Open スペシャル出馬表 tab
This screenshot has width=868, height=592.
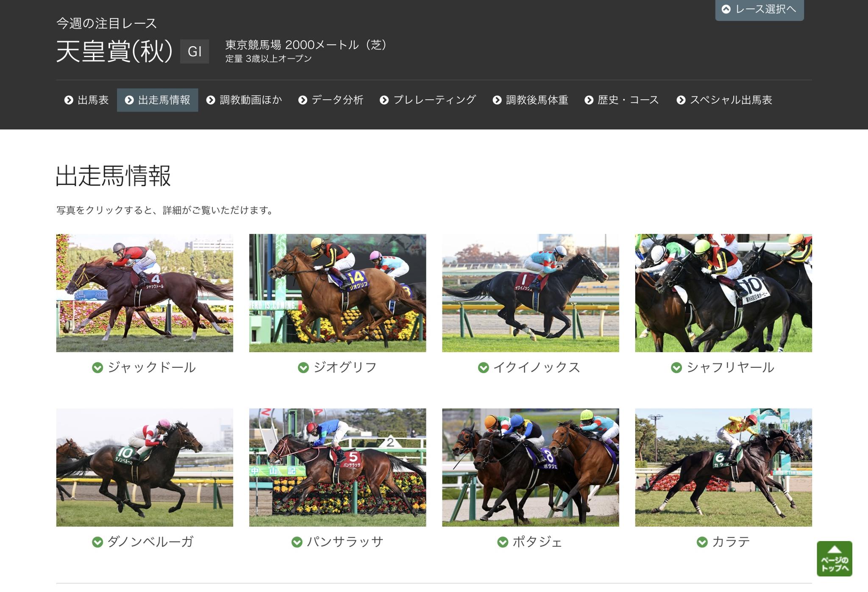(x=725, y=100)
